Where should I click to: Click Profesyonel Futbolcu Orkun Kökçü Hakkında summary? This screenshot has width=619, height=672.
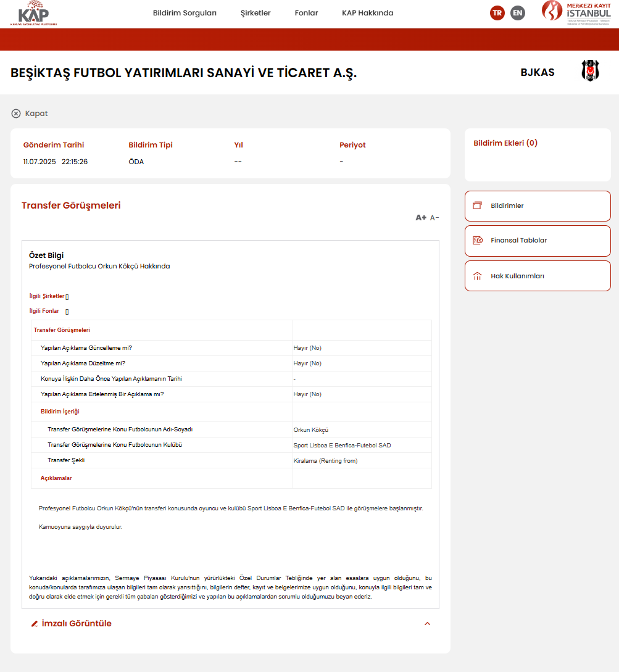[99, 266]
